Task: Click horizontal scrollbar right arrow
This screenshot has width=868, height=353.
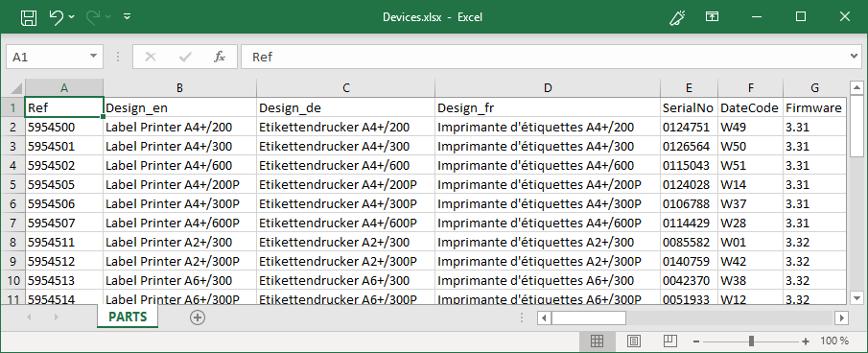Action: click(x=842, y=318)
